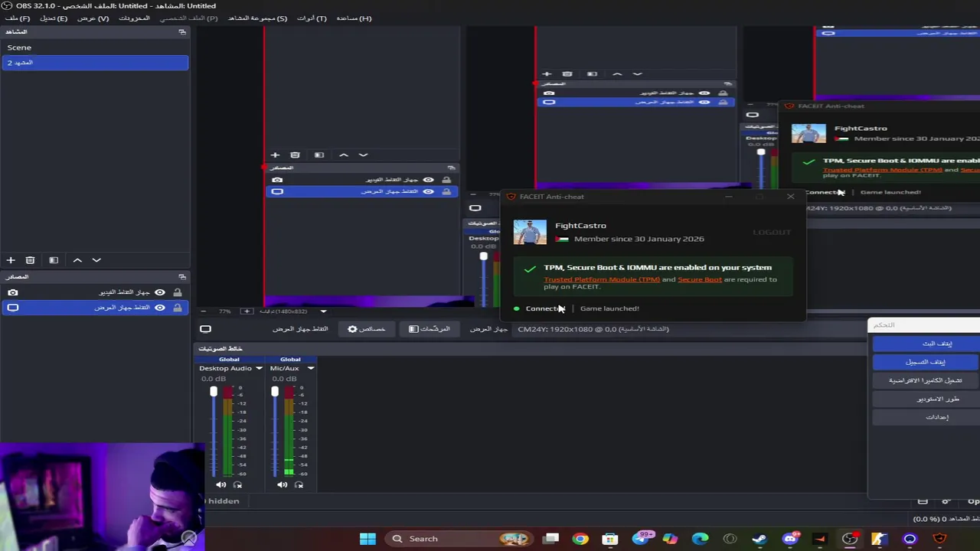Click إيقاف البث stop streaming button
Viewport: 980px width, 551px height.
point(926,344)
